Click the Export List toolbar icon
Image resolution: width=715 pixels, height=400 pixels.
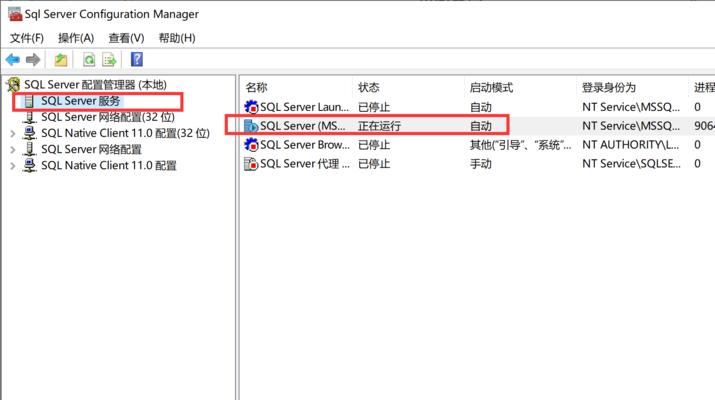tap(109, 60)
